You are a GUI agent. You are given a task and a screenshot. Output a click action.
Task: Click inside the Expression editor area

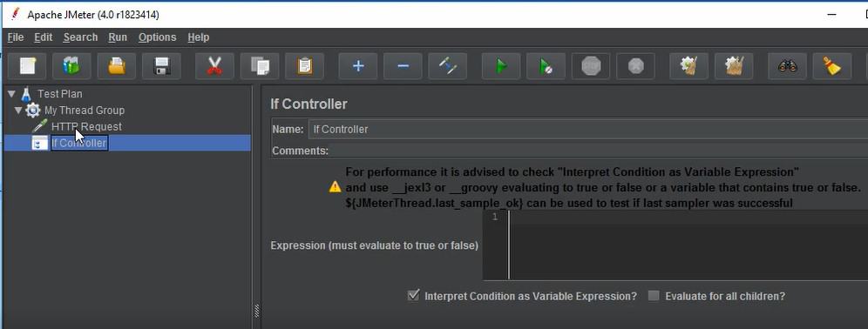(687, 245)
